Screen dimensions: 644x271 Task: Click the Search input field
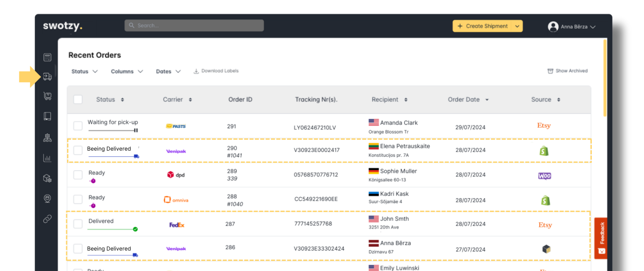[x=194, y=26]
